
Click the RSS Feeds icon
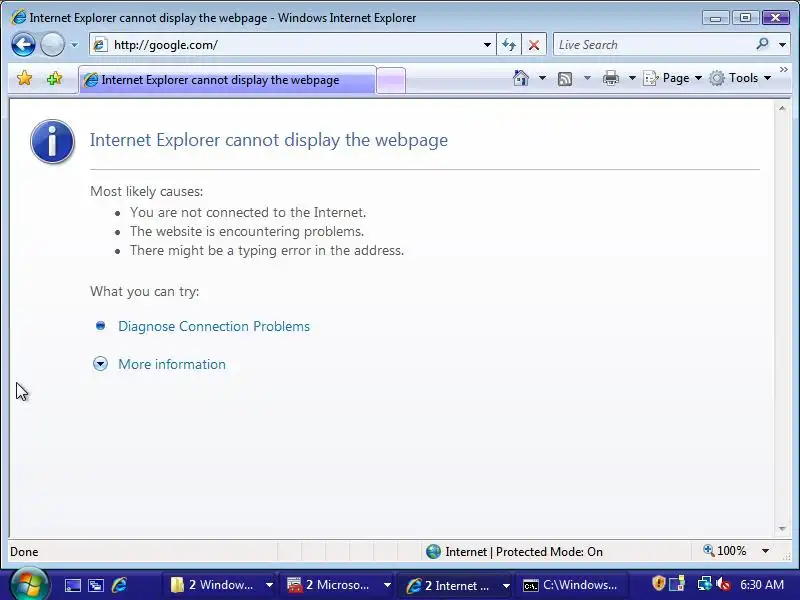click(565, 79)
